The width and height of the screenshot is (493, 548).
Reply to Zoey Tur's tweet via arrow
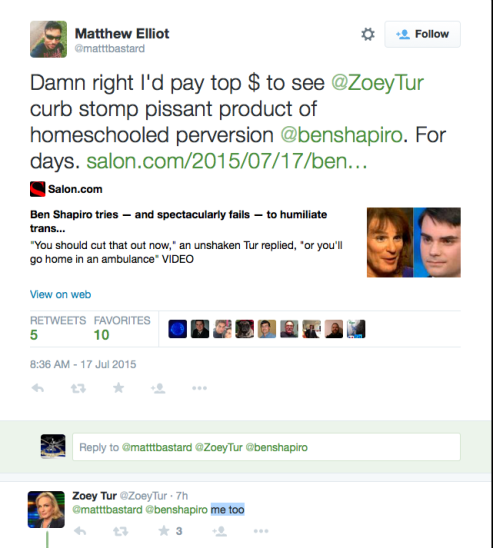pyautogui.click(x=80, y=531)
